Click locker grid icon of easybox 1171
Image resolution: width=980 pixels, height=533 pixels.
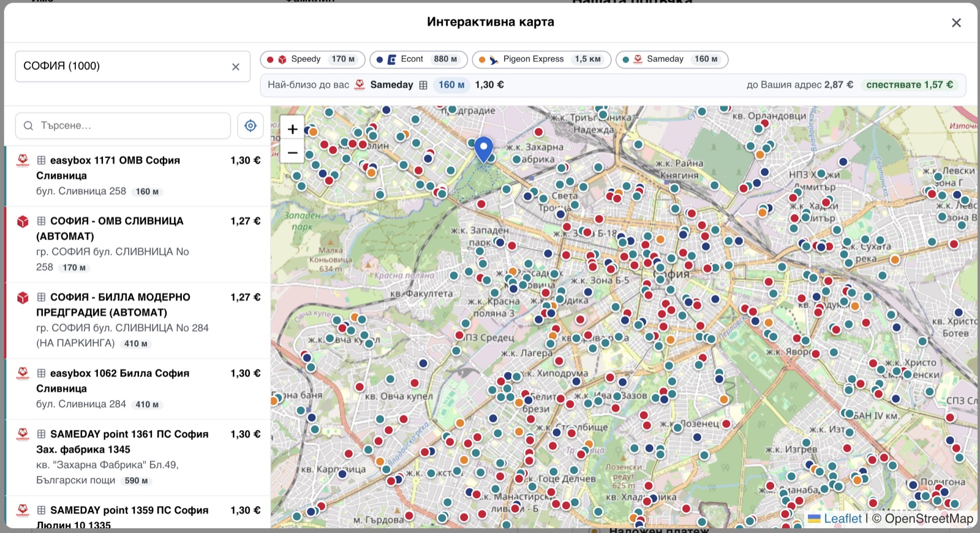[42, 161]
